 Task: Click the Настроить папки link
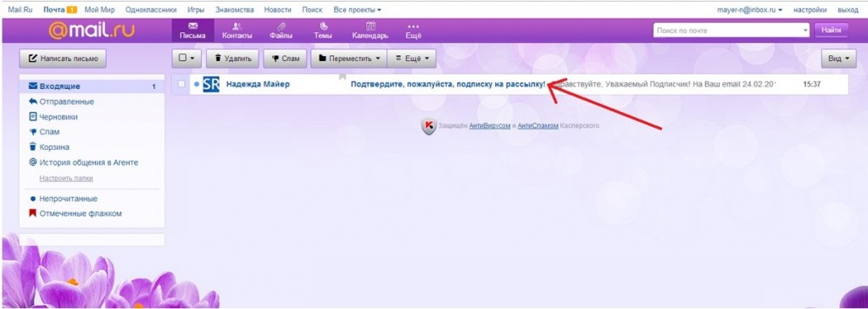pos(66,178)
